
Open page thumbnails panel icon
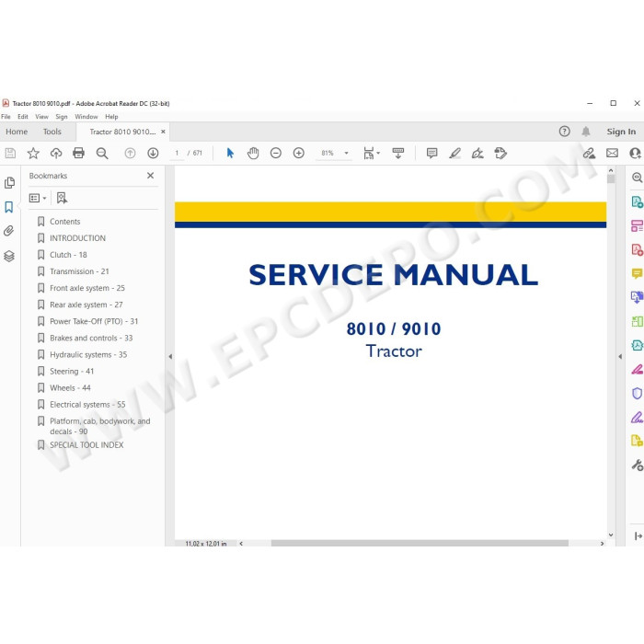9,182
